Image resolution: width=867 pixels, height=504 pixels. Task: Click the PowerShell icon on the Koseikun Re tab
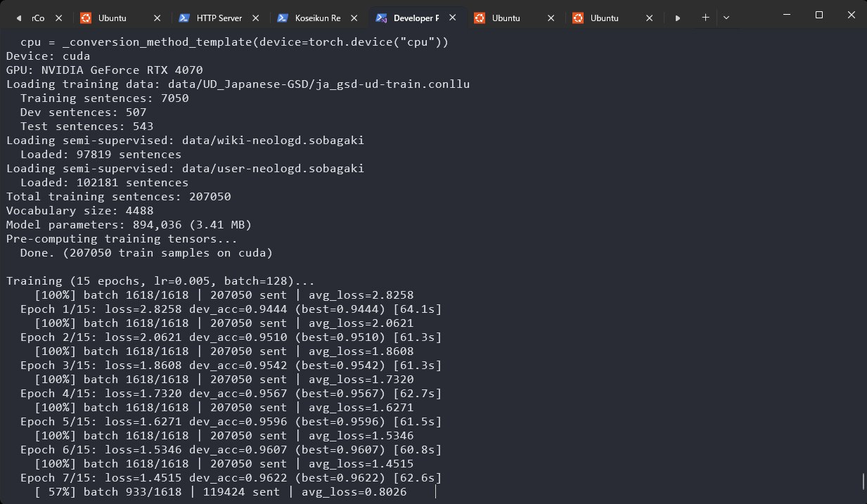[283, 18]
